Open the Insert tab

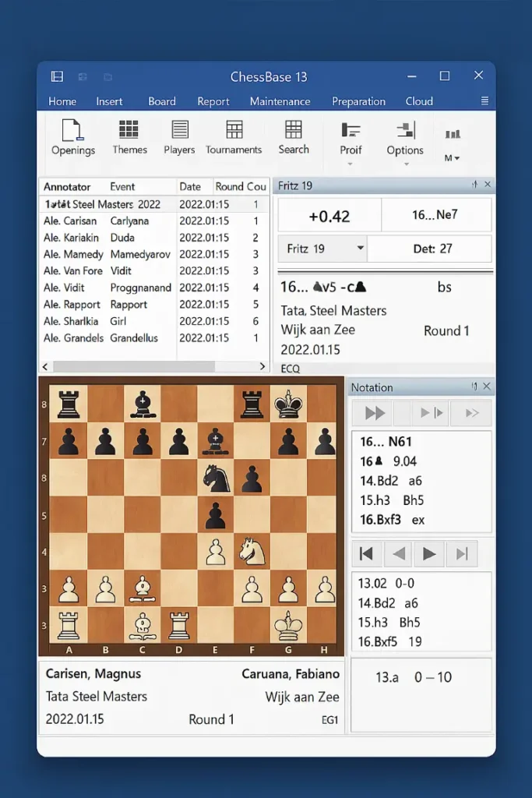[109, 101]
